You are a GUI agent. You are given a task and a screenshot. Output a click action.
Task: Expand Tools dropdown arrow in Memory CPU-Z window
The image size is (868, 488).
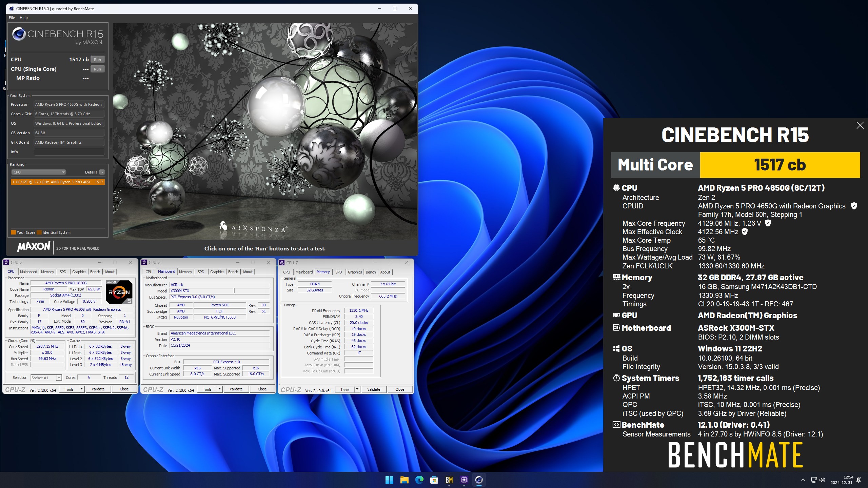pyautogui.click(x=357, y=389)
